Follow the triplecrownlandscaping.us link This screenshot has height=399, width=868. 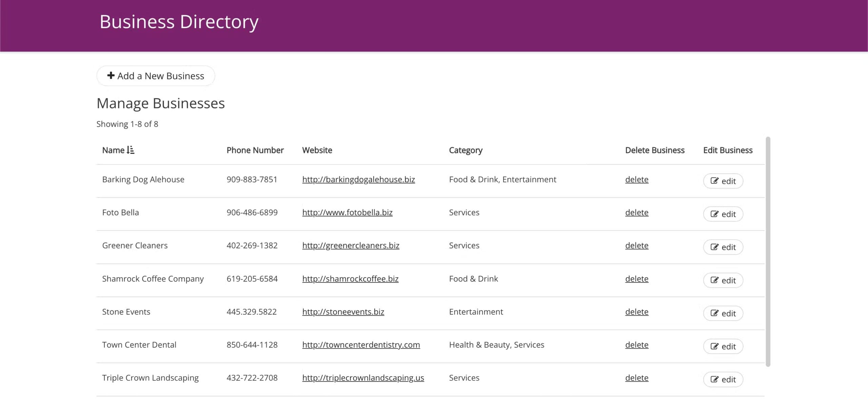363,378
